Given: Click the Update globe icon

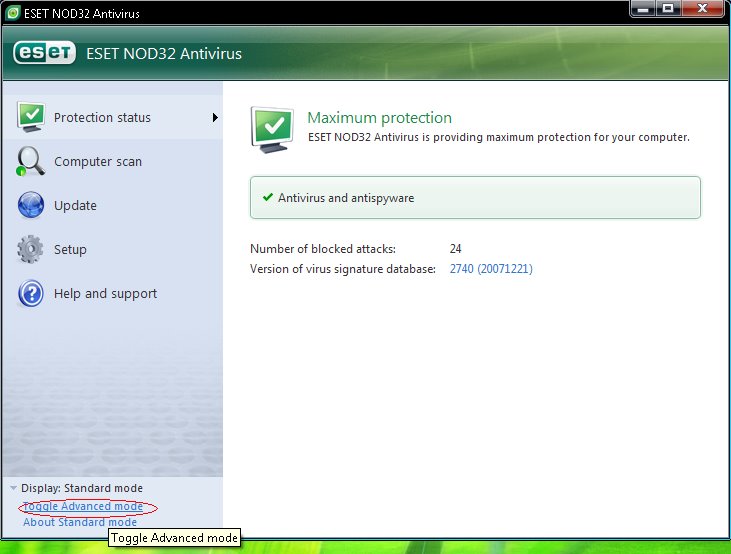Looking at the screenshot, I should tap(31, 205).
